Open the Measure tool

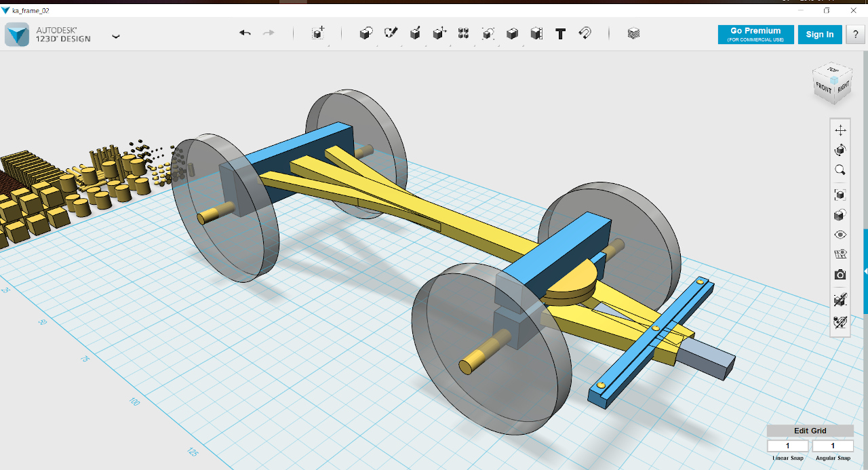pyautogui.click(x=536, y=33)
